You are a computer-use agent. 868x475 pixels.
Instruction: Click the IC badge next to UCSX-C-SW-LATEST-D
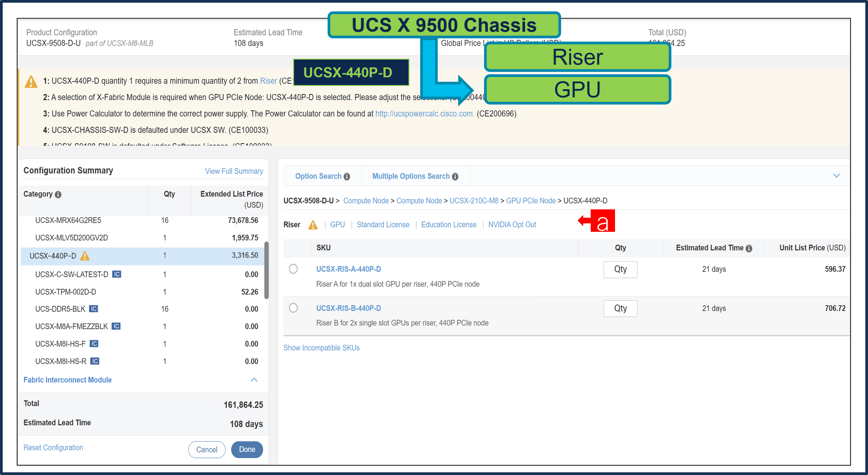tap(117, 274)
